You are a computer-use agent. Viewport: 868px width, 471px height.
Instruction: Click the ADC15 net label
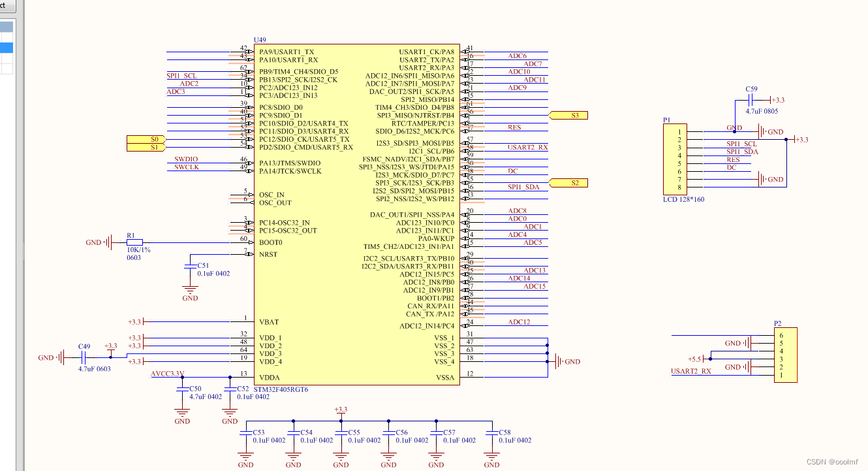535,286
